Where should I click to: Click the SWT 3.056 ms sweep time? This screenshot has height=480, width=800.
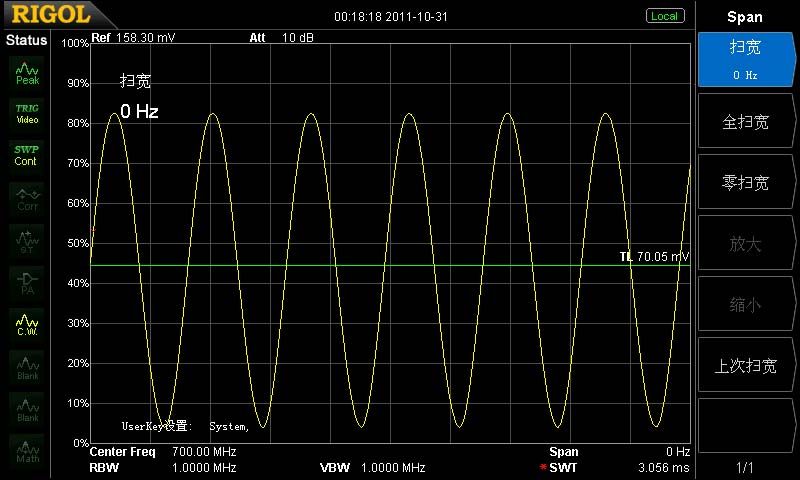[x=620, y=468]
